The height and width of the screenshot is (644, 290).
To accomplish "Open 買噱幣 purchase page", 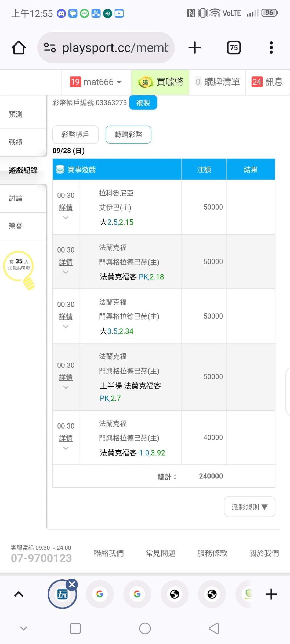I will [x=160, y=82].
